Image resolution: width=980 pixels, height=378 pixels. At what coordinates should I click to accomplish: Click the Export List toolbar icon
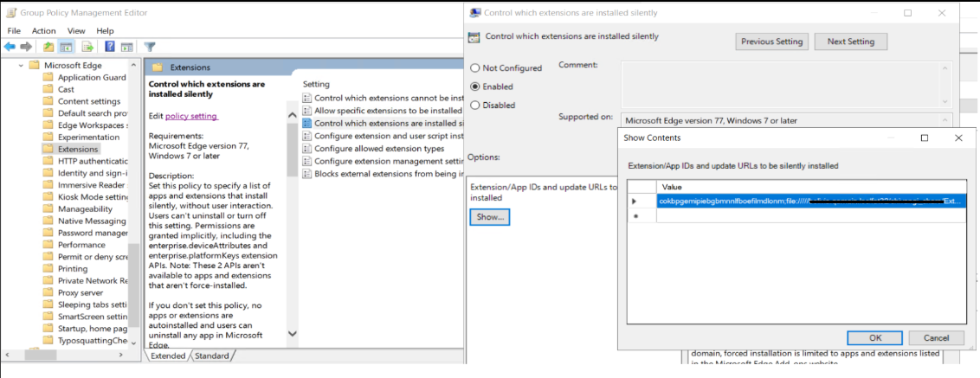87,47
